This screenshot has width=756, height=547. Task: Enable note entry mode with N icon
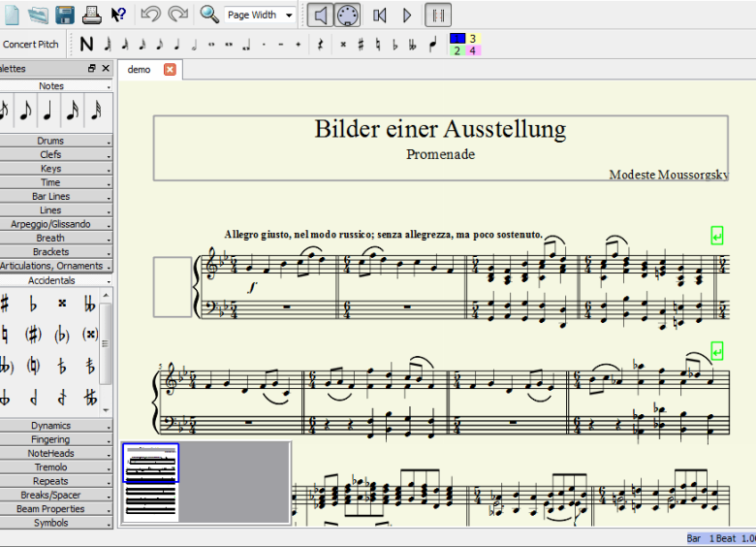click(87, 44)
